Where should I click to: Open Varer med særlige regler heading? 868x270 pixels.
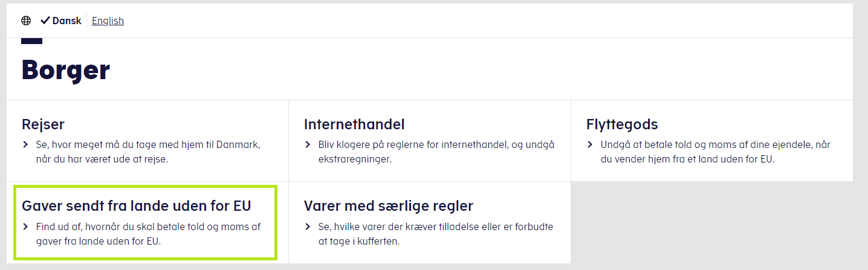(388, 206)
